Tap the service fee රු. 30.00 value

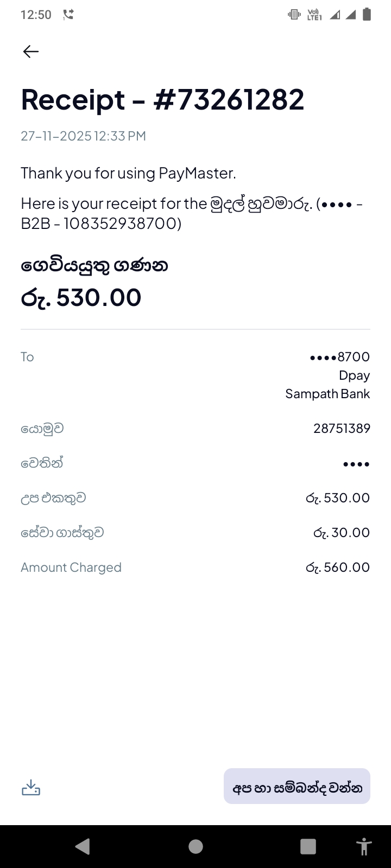pos(341,533)
